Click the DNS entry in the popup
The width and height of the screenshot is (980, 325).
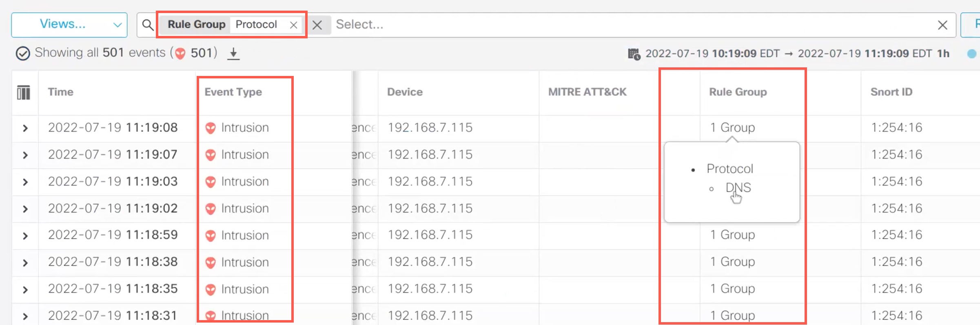click(738, 188)
